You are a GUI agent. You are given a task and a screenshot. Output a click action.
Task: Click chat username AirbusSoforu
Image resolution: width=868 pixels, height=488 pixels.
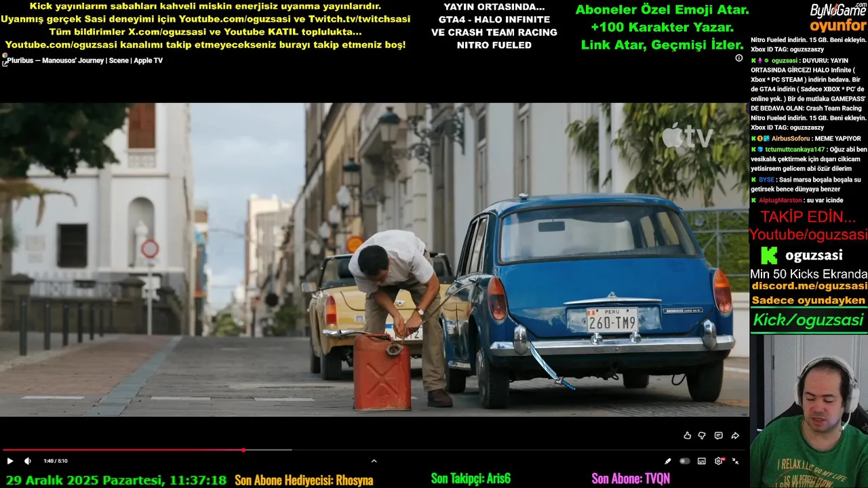[x=791, y=138]
